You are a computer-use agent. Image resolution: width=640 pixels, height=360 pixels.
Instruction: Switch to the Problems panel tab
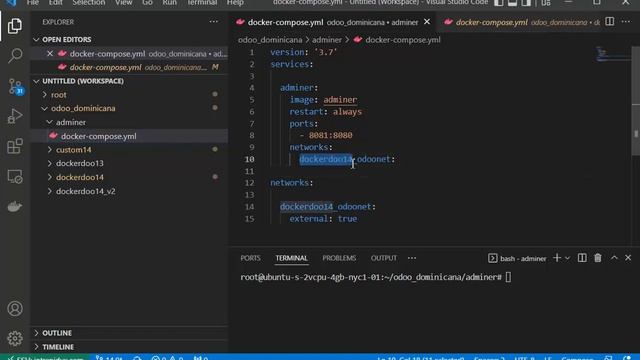pyautogui.click(x=339, y=258)
